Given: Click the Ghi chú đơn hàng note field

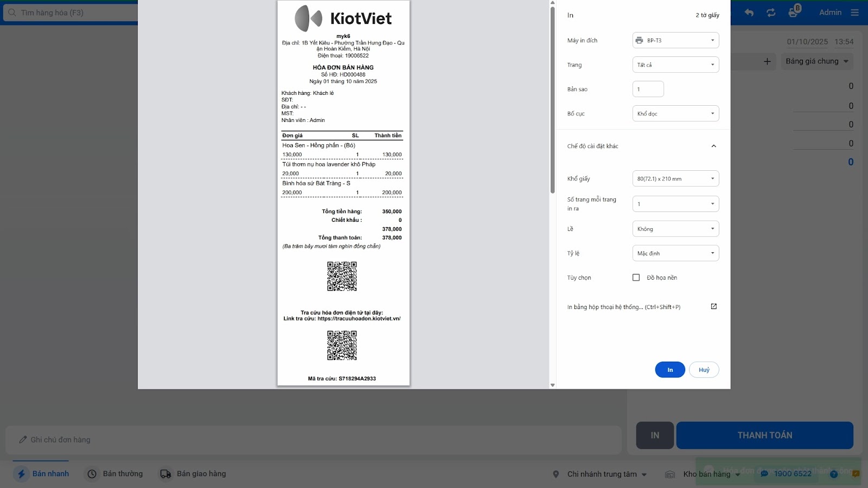Looking at the screenshot, I should 313,440.
